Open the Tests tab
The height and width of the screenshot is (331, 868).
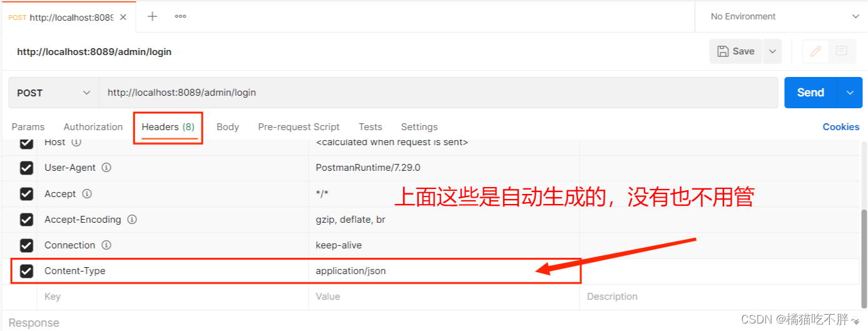(370, 127)
